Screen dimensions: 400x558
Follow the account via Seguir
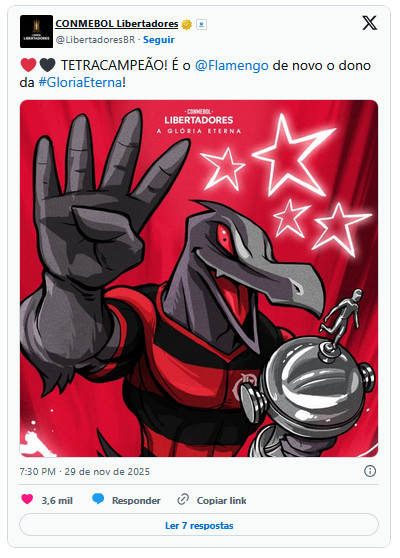pos(159,40)
